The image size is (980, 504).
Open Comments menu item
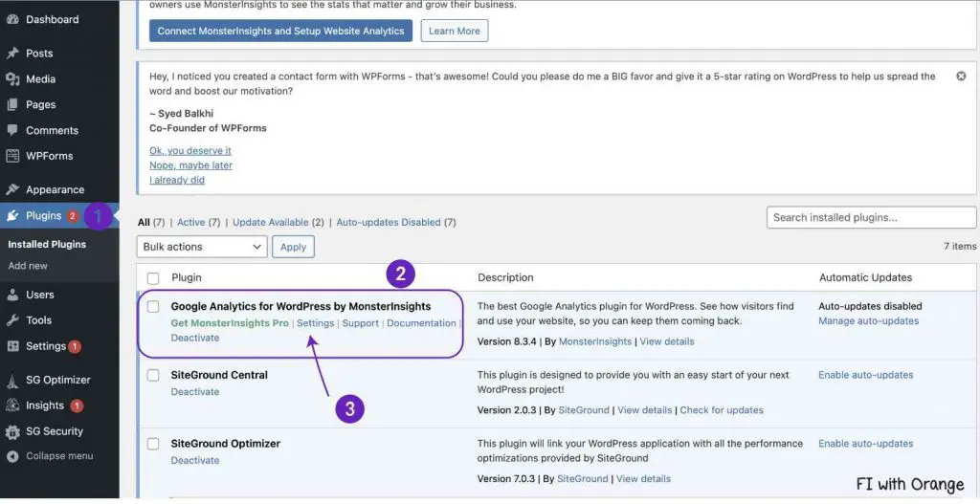(x=52, y=130)
